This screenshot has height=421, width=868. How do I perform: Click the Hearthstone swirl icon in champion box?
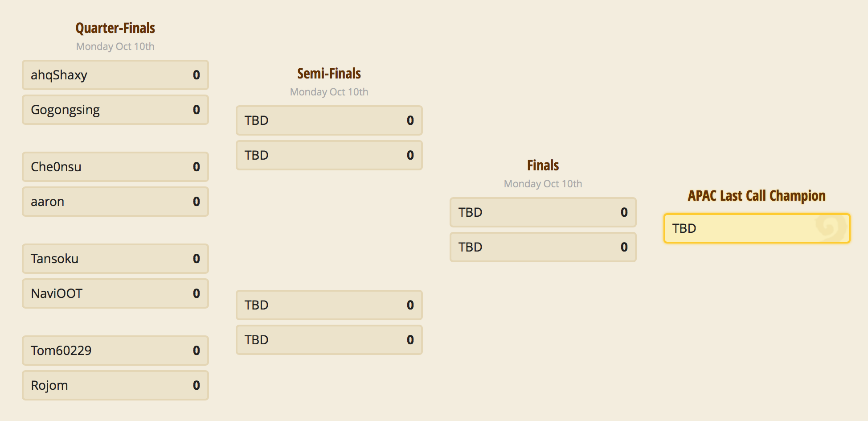(830, 227)
